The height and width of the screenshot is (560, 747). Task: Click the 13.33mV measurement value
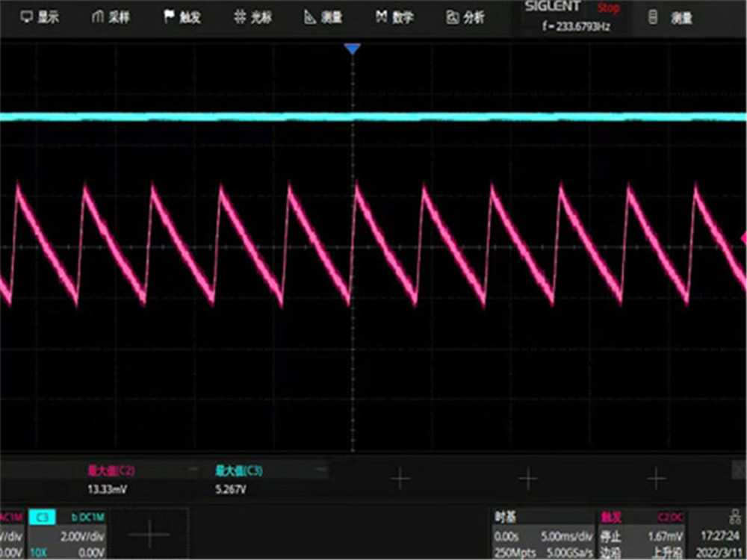pos(107,489)
